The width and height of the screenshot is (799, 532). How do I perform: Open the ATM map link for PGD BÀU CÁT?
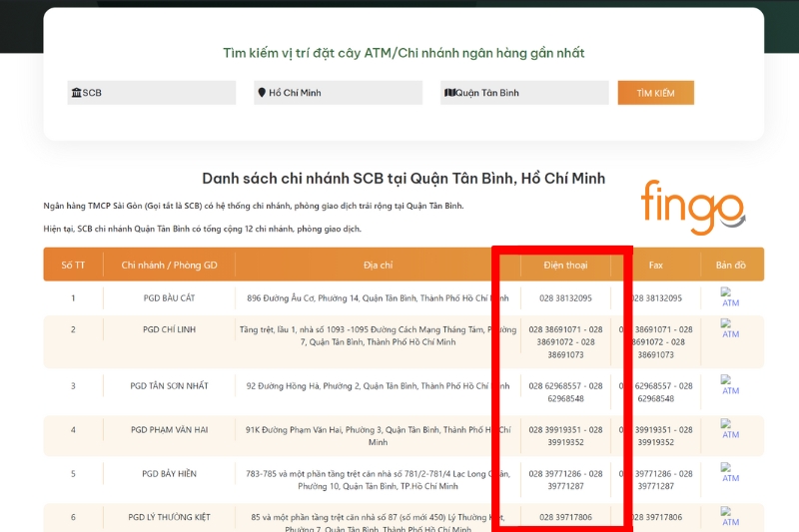[730, 297]
